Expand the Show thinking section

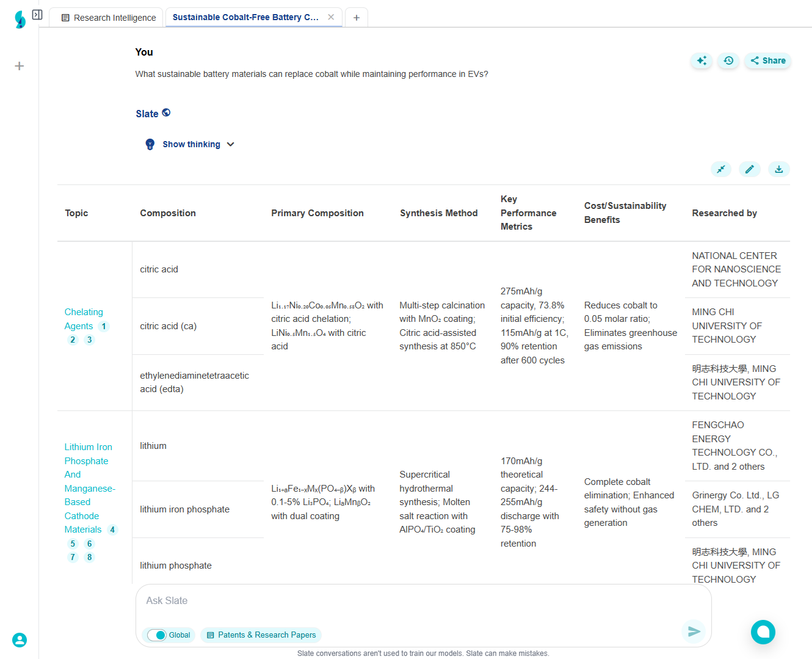(x=190, y=145)
